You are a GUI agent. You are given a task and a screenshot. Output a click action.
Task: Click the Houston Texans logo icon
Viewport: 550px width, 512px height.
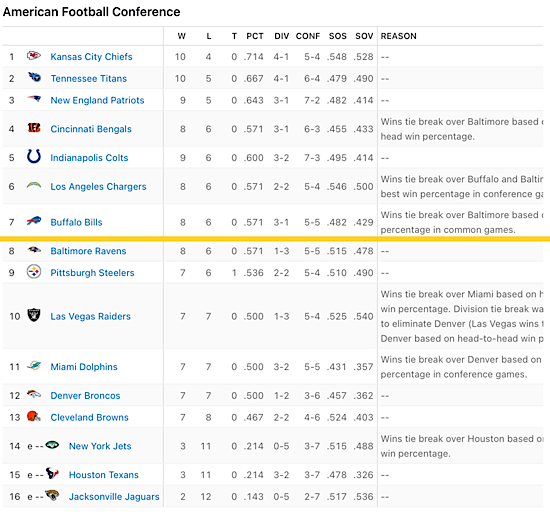pos(52,473)
